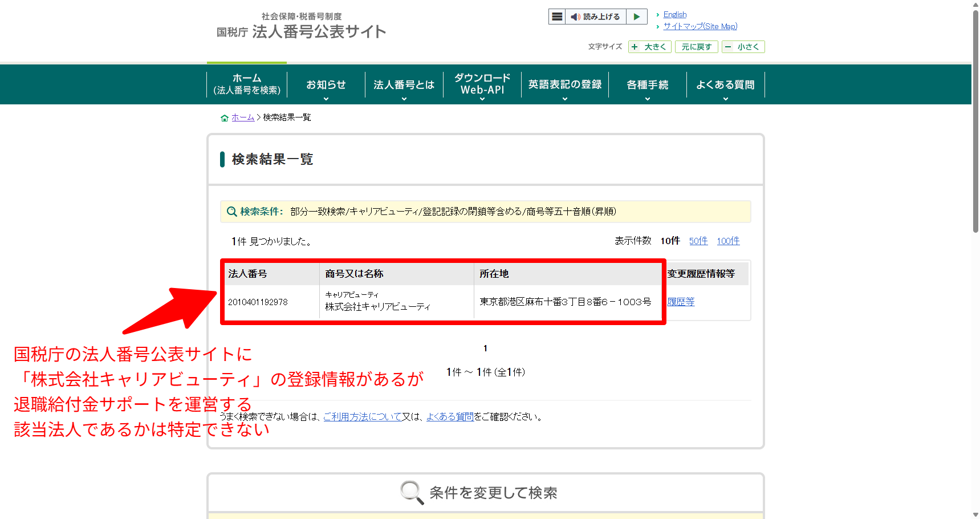
Task: Click the search condition magnifier icon
Action: coord(231,212)
